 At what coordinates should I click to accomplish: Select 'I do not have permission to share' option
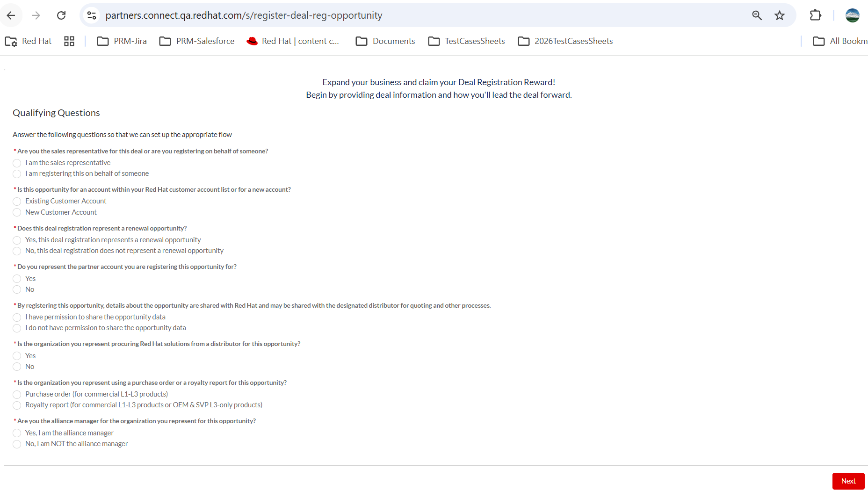click(17, 328)
